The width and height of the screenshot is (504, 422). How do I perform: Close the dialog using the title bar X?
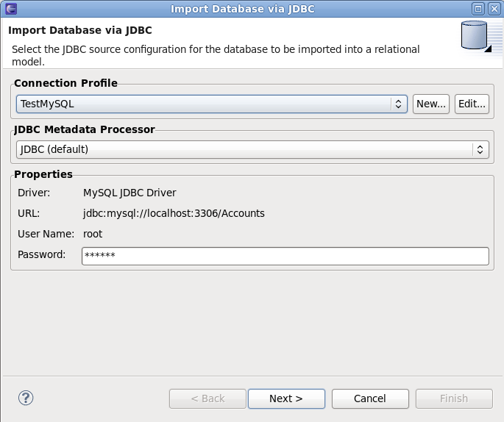(x=494, y=9)
